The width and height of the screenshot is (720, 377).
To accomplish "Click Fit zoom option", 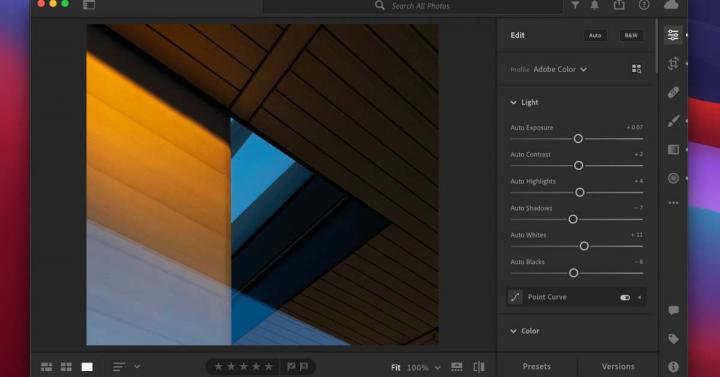I will click(x=396, y=367).
